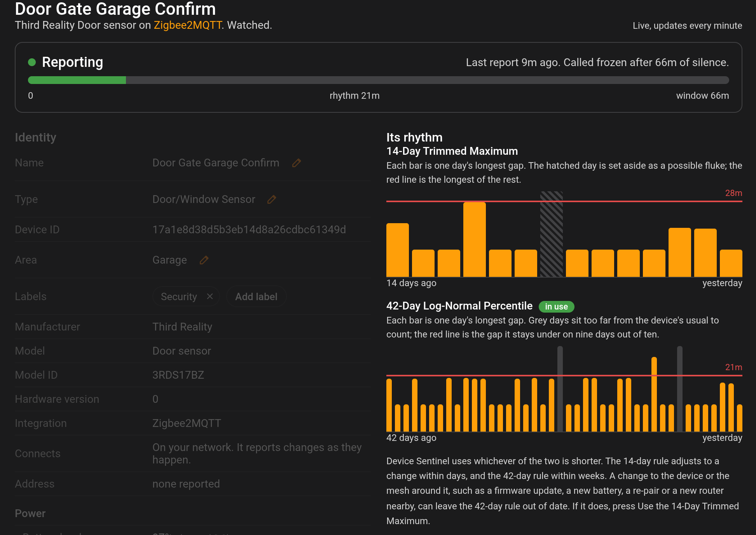This screenshot has height=535, width=756.
Task: Click 'Live, updates every minute' text
Action: (687, 26)
